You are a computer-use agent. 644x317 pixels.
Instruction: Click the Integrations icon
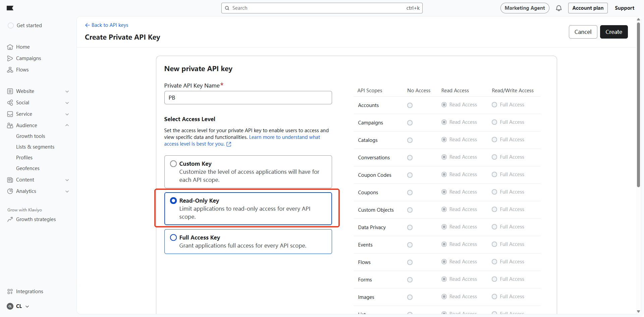10,292
